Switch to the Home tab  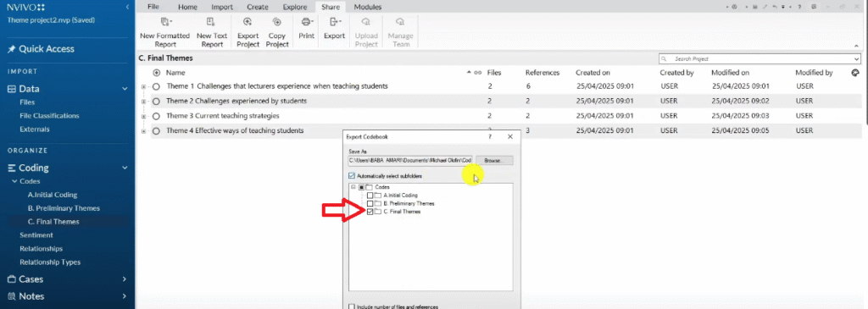click(187, 7)
